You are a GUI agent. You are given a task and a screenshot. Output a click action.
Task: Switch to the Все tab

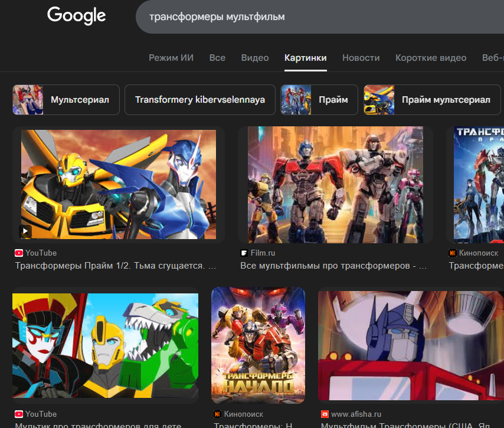[217, 58]
